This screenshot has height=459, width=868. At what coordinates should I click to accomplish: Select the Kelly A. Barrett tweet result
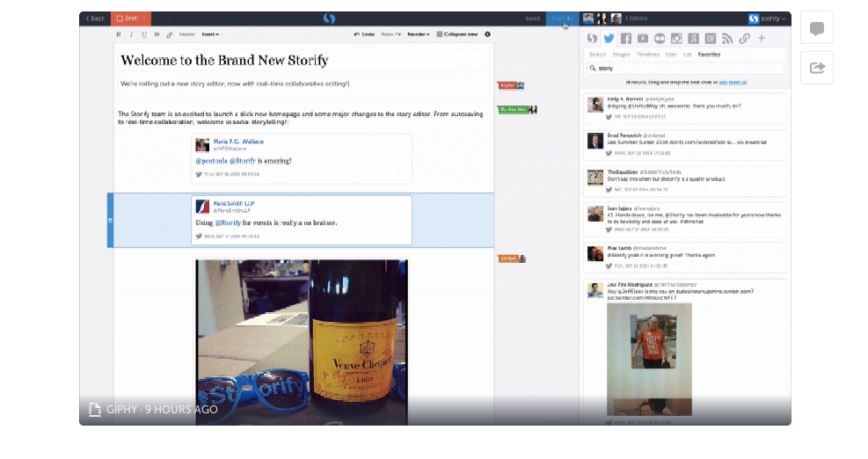coord(685,108)
